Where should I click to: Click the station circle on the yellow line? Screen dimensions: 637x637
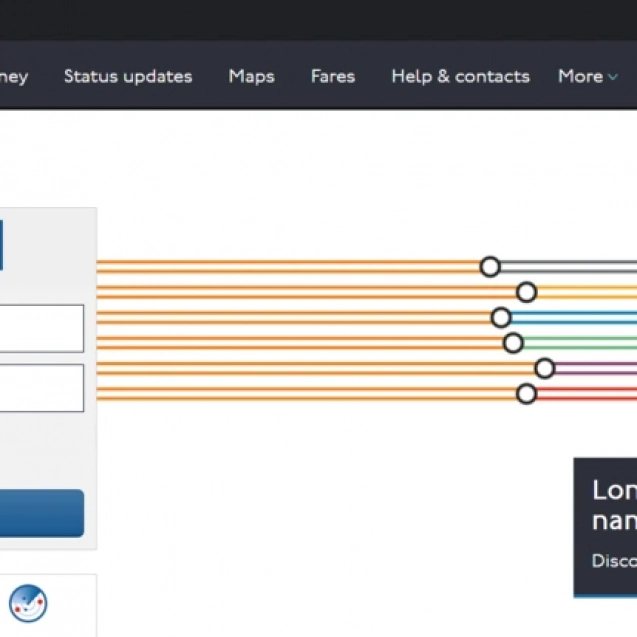point(526,292)
